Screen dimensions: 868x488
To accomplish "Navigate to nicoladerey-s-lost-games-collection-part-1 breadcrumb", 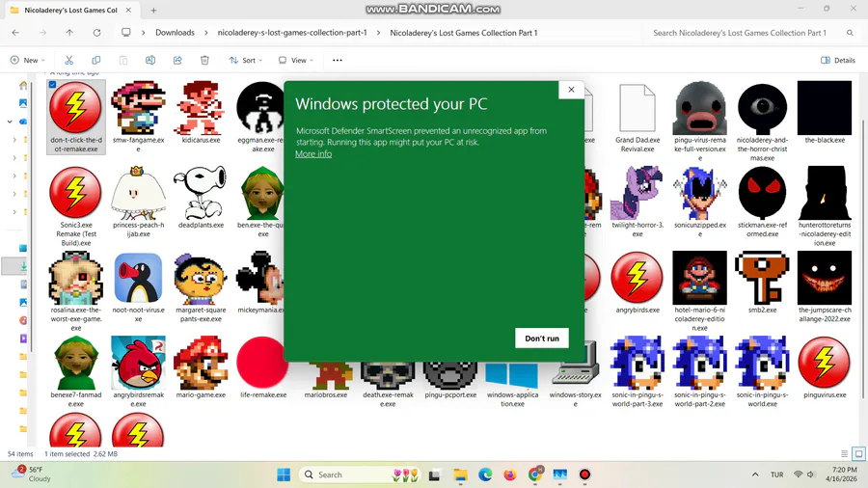I will click(292, 33).
